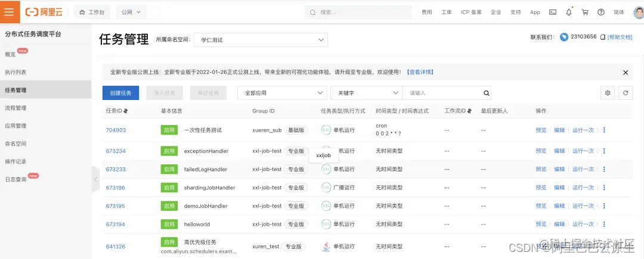Open the 公网 region dropdown

click(131, 13)
